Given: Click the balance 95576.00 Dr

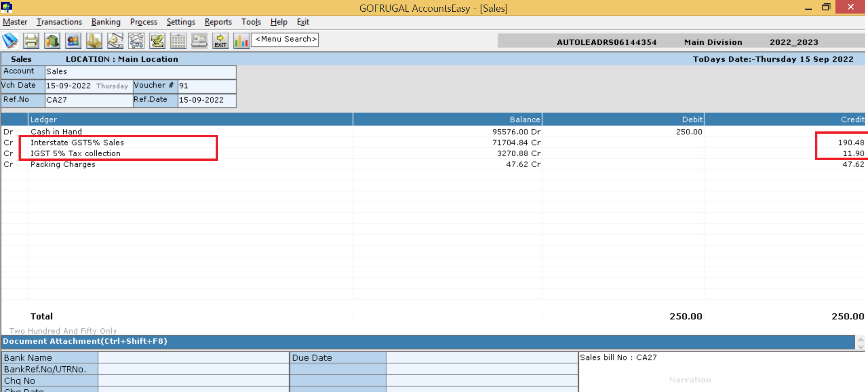Looking at the screenshot, I should point(516,132).
